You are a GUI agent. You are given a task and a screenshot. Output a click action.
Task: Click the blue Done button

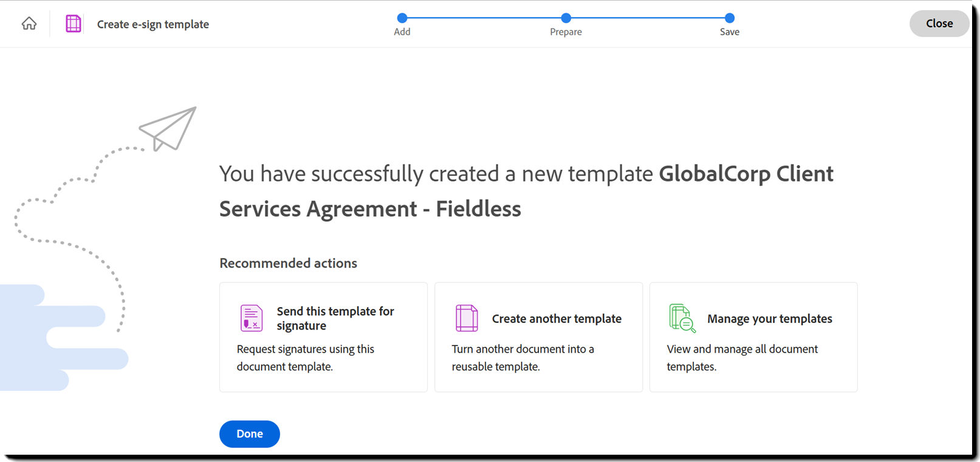coord(250,434)
